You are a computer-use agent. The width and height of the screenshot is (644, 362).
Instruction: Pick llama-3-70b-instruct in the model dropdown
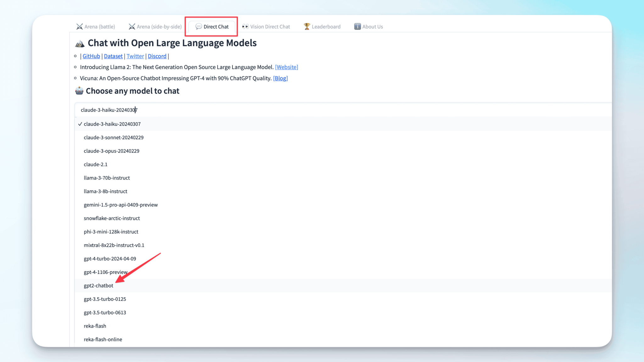(x=107, y=178)
